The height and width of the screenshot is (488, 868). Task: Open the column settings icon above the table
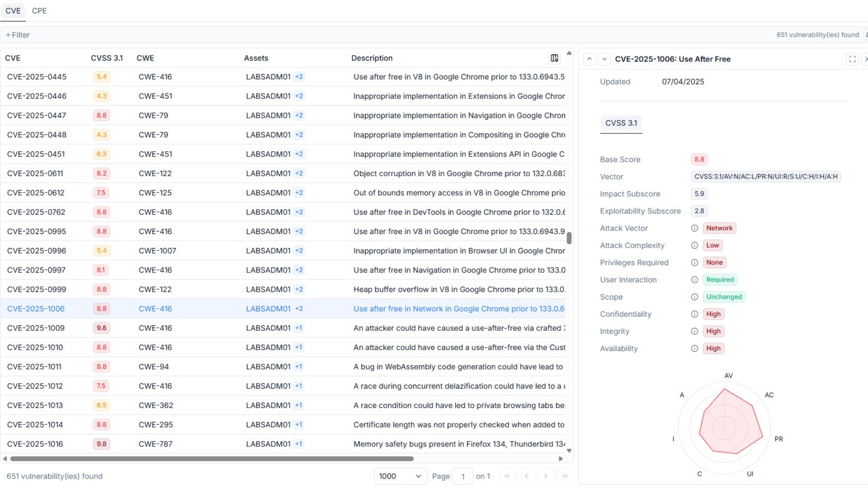[x=553, y=58]
